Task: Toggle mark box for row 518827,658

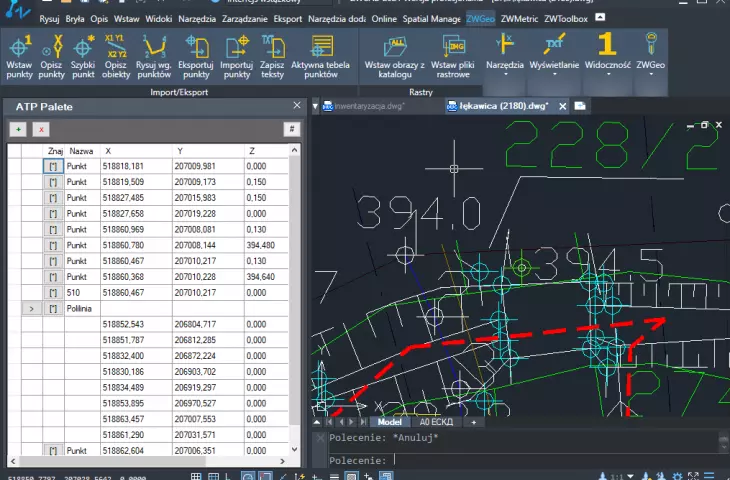Action: (53, 214)
